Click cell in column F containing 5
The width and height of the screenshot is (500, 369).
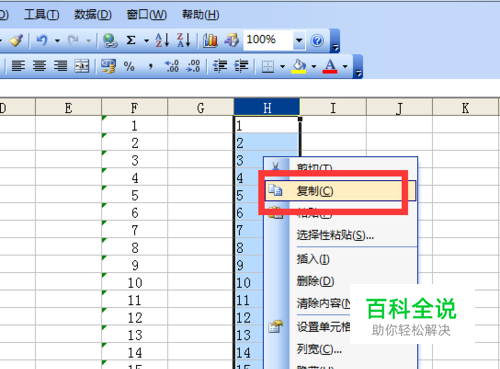click(x=134, y=195)
